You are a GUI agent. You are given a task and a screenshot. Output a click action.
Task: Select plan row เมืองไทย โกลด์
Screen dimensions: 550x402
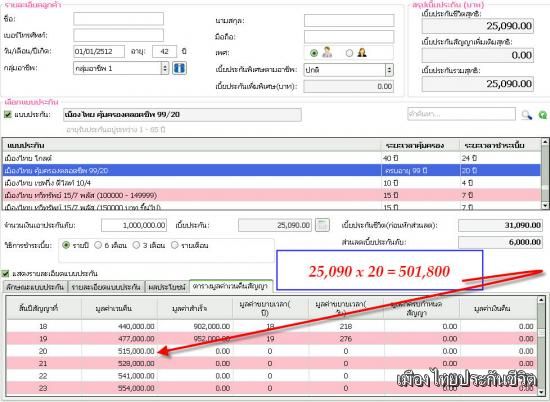coord(271,158)
